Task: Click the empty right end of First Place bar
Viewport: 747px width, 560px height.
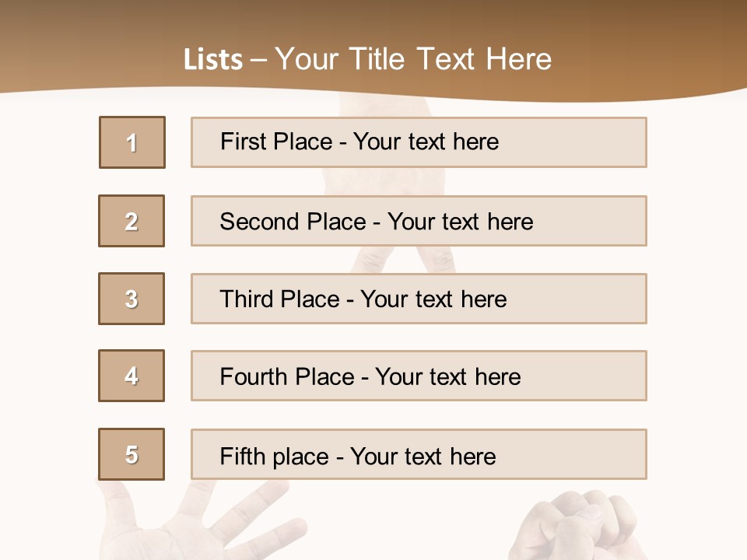Action: click(x=591, y=142)
